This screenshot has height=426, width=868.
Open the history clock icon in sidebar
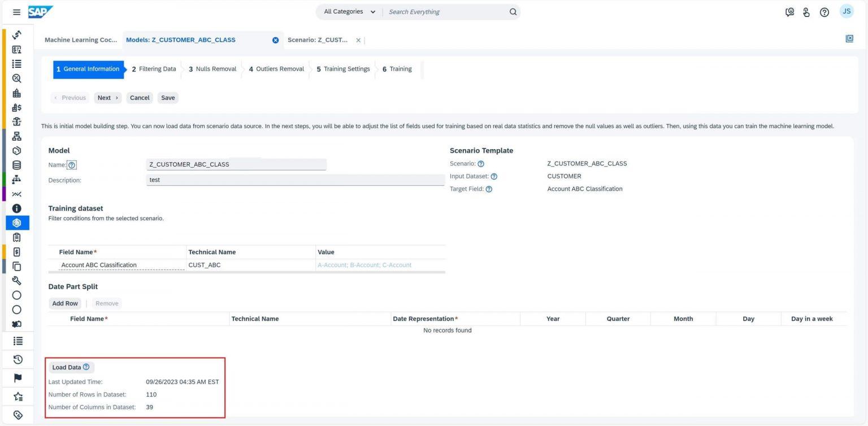point(16,359)
